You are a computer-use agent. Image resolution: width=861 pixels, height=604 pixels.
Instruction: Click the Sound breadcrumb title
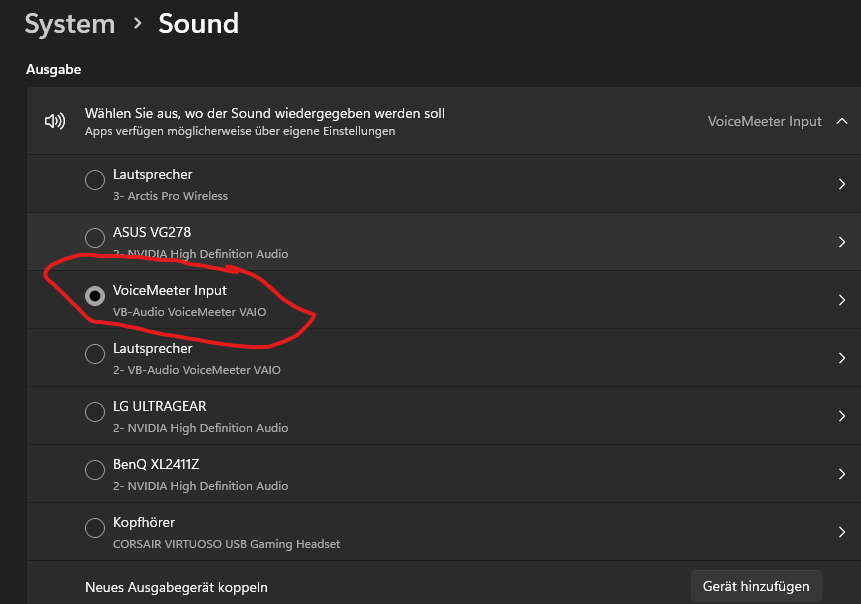[x=198, y=24]
